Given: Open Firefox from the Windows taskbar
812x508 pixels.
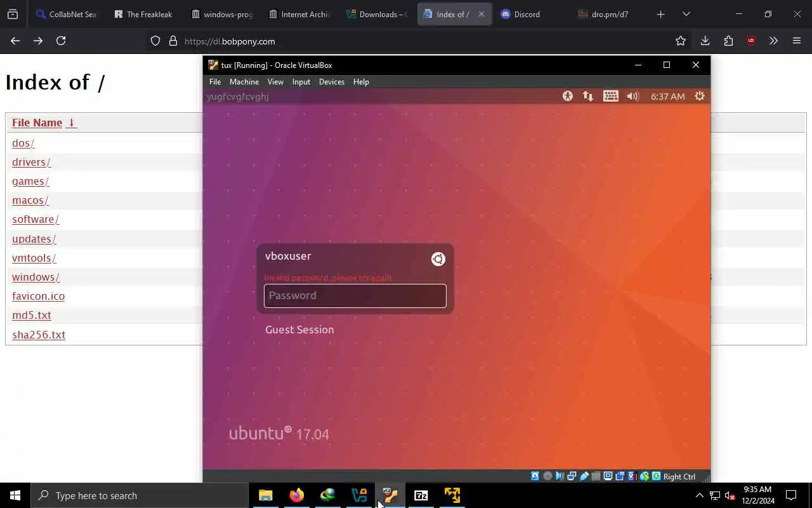Looking at the screenshot, I should pyautogui.click(x=296, y=495).
